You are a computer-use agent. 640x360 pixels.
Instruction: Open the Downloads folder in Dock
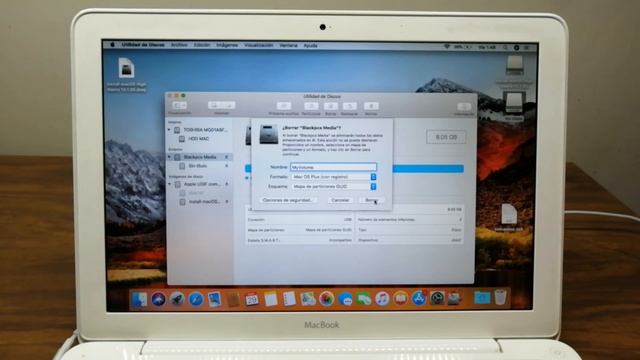pos(482,298)
